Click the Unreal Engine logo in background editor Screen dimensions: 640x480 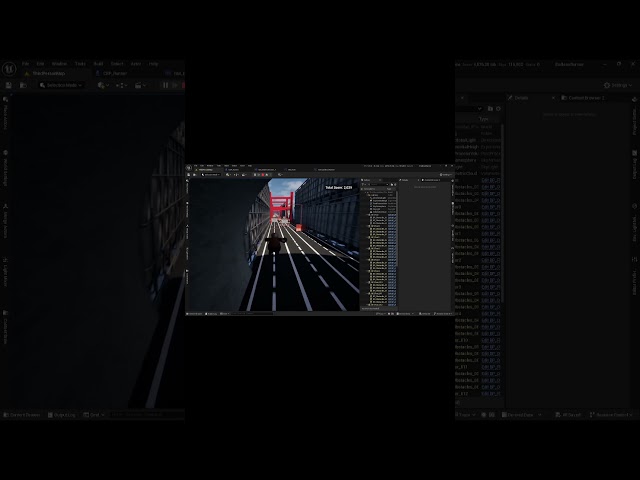pos(9,69)
